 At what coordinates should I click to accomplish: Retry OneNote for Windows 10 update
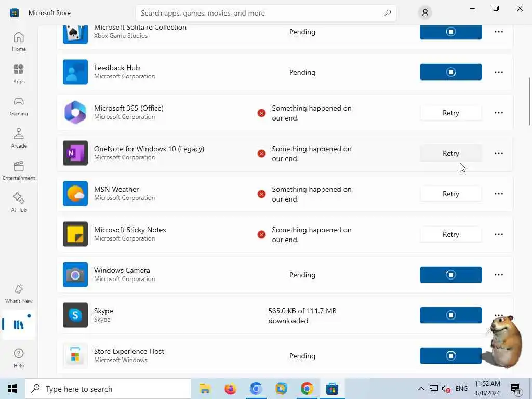pos(450,153)
